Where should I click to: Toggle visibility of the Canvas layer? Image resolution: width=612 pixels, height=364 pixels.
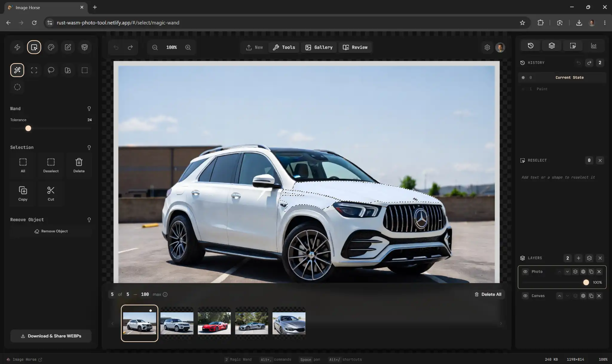tap(525, 296)
